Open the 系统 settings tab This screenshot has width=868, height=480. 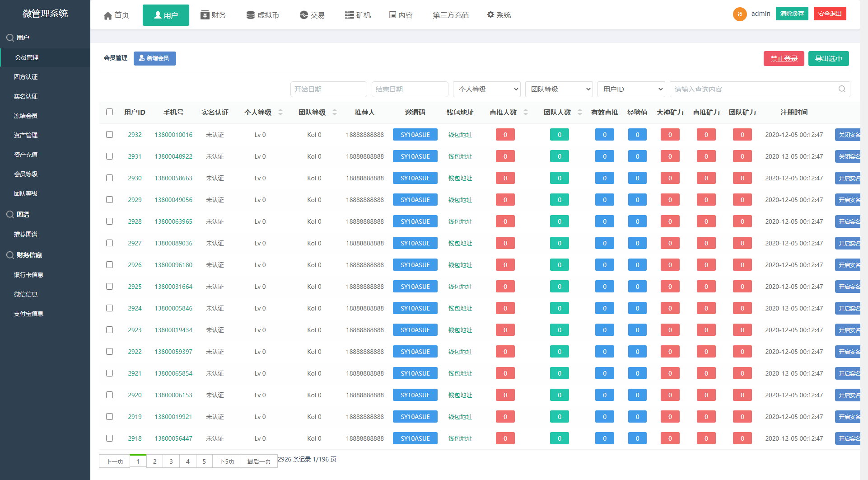[x=499, y=15]
